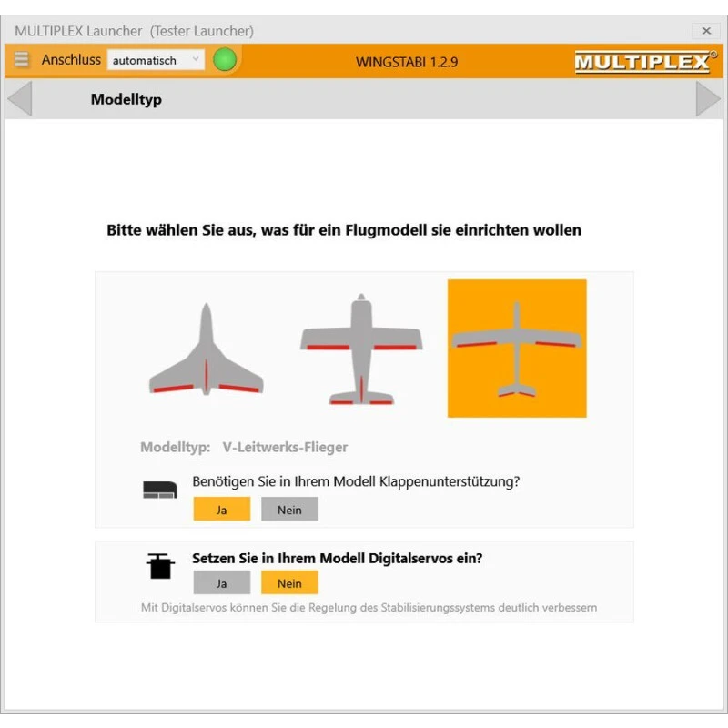Click the MULTIPLEX logo

[x=645, y=62]
